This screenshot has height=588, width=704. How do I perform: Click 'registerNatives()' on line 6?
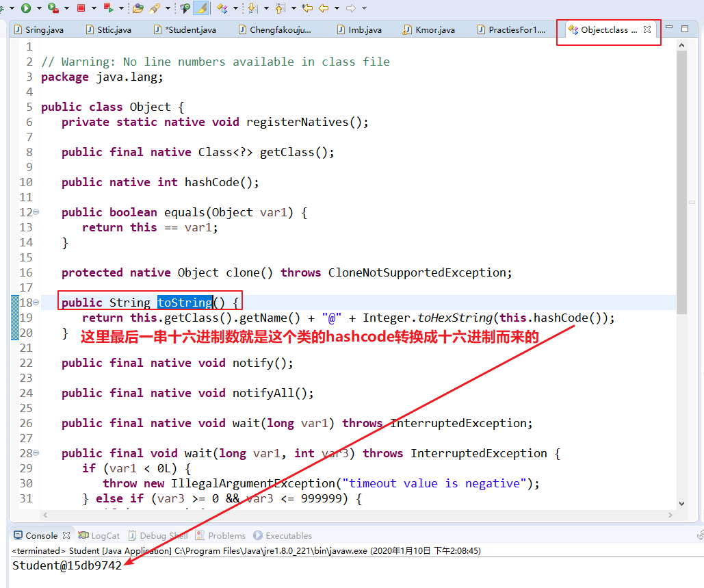click(x=307, y=122)
